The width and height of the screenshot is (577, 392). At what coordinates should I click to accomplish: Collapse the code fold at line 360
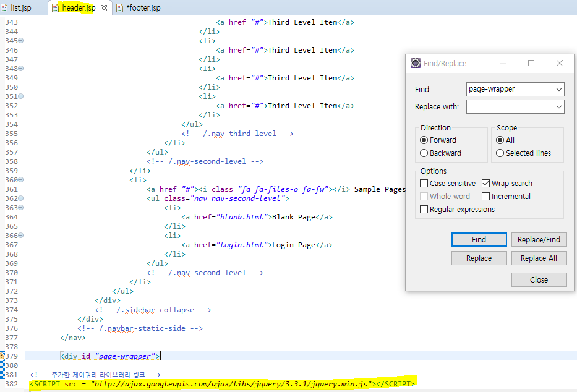click(21, 180)
